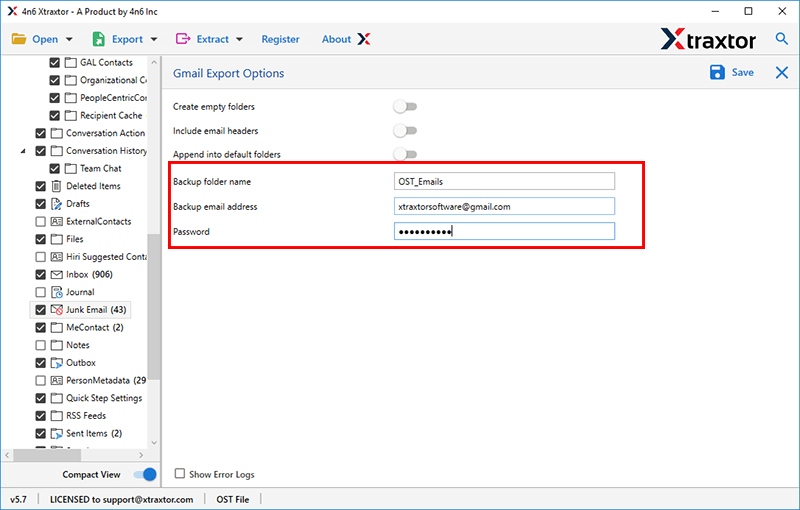
Task: Check the Show Error Logs checkbox
Action: [180, 474]
